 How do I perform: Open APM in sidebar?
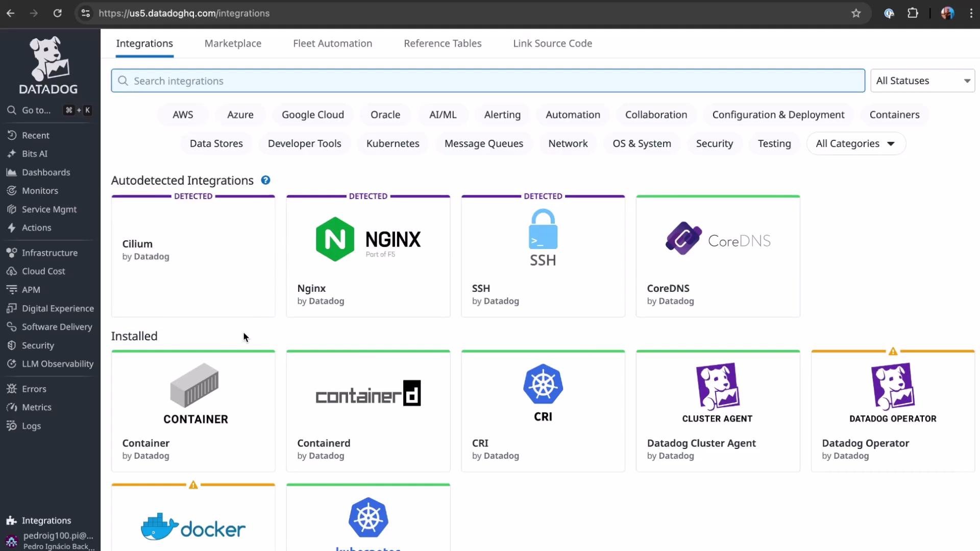(31, 290)
